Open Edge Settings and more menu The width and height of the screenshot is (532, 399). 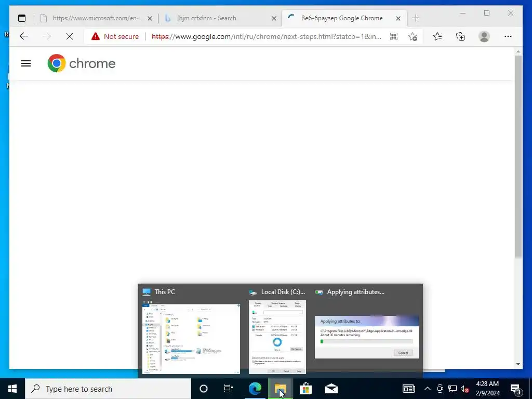click(x=508, y=36)
